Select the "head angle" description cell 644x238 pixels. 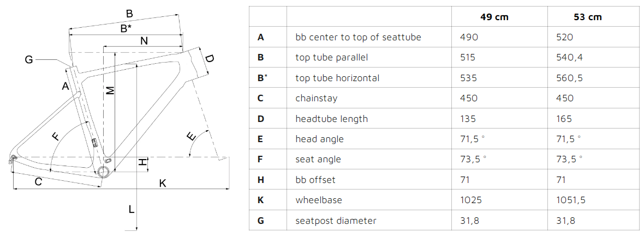pyautogui.click(x=319, y=139)
